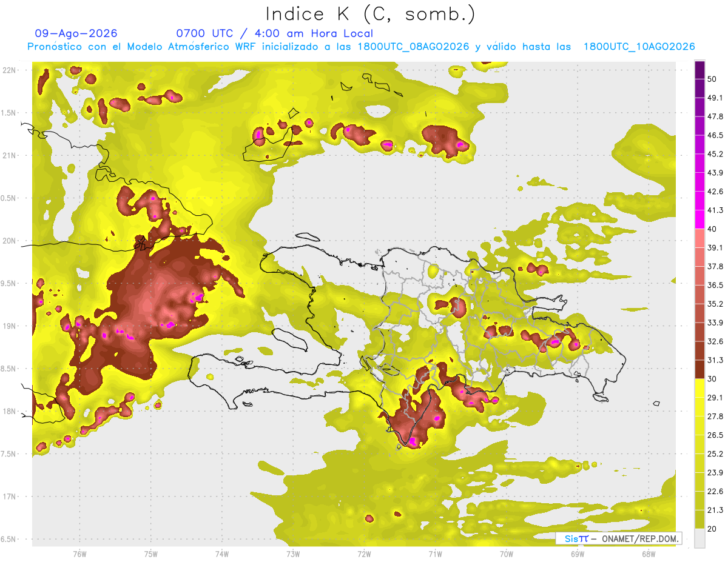The height and width of the screenshot is (562, 728).
Task: Select the legend value "31.3"
Action: pyautogui.click(x=715, y=360)
